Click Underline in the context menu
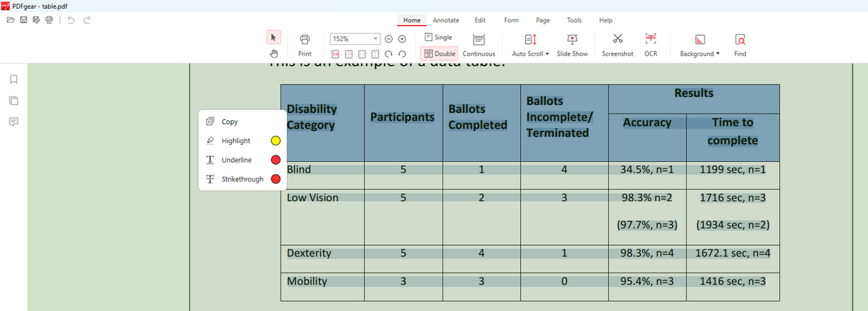Screen dimensions: 868x311 click(237, 160)
